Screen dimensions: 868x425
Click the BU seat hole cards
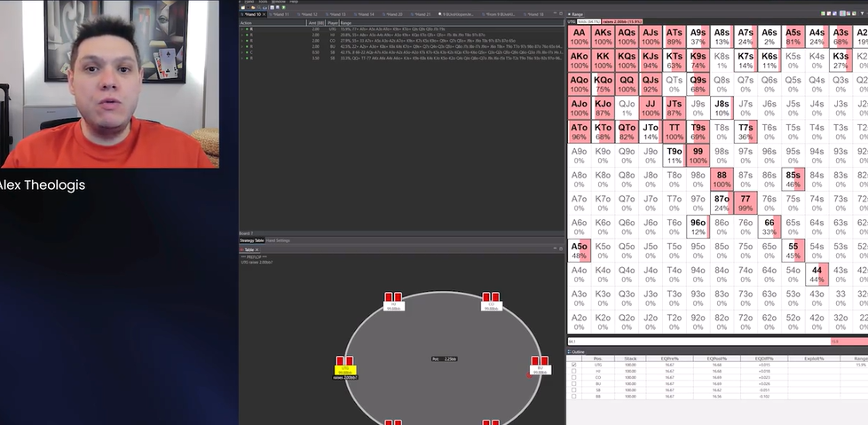[x=540, y=361]
